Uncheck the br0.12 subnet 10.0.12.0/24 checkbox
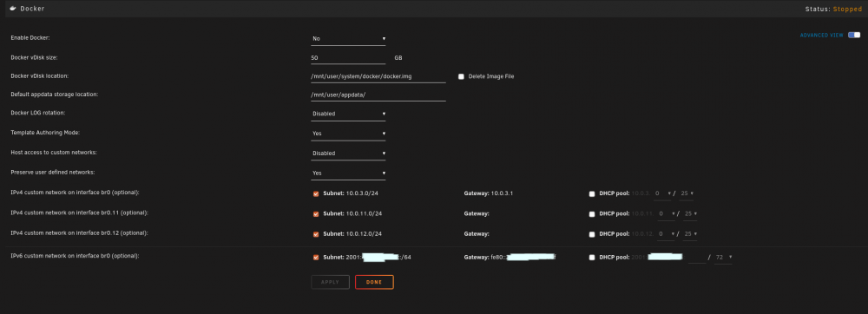The height and width of the screenshot is (314, 868). coord(316,234)
